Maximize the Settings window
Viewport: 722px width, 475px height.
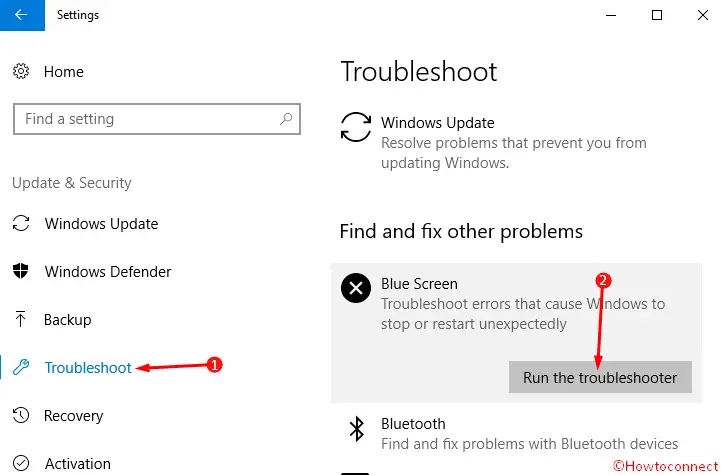coord(657,15)
